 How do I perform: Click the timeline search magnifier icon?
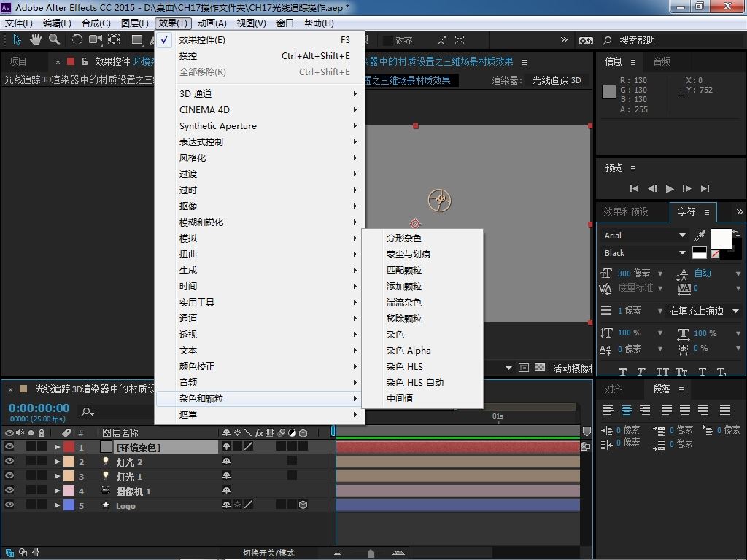pos(87,412)
